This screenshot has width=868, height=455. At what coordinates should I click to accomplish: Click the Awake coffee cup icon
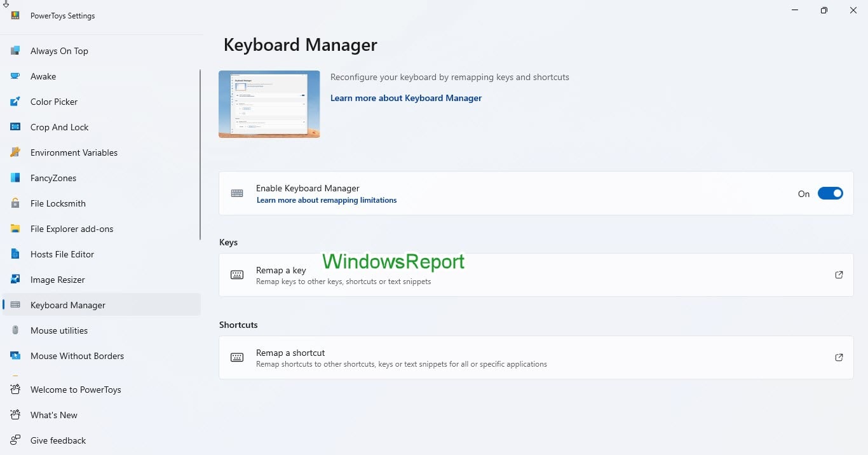[15, 76]
